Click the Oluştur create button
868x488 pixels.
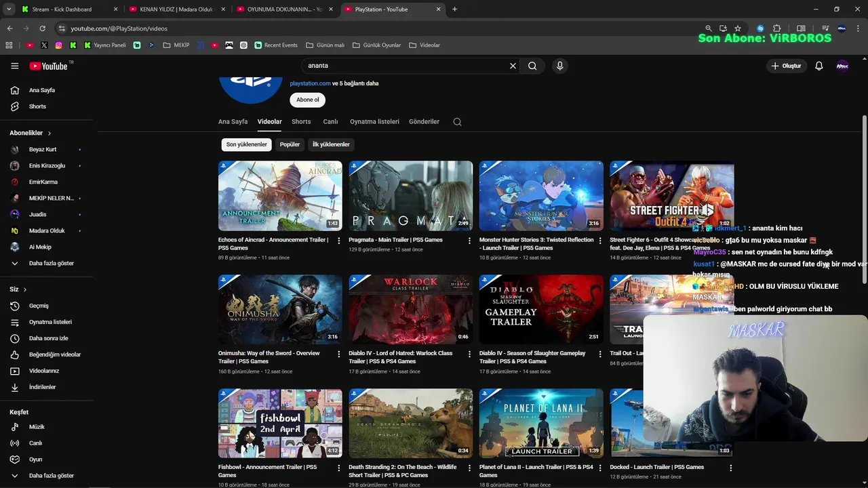click(x=786, y=66)
